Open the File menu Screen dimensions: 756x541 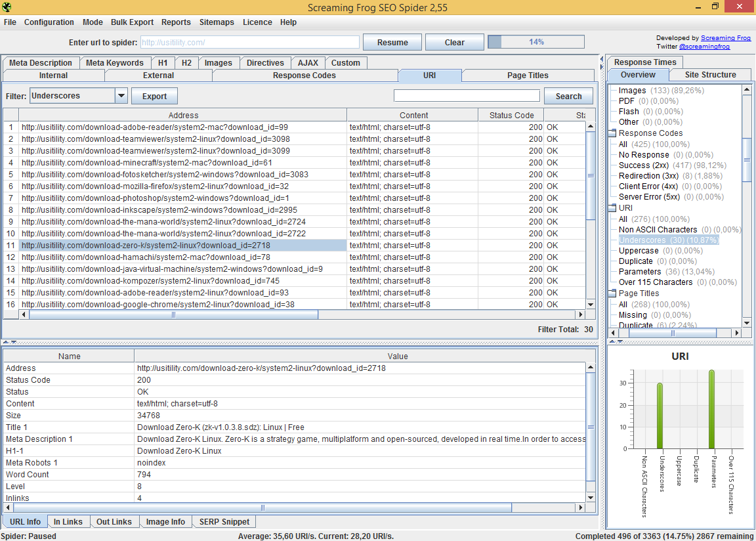point(10,22)
